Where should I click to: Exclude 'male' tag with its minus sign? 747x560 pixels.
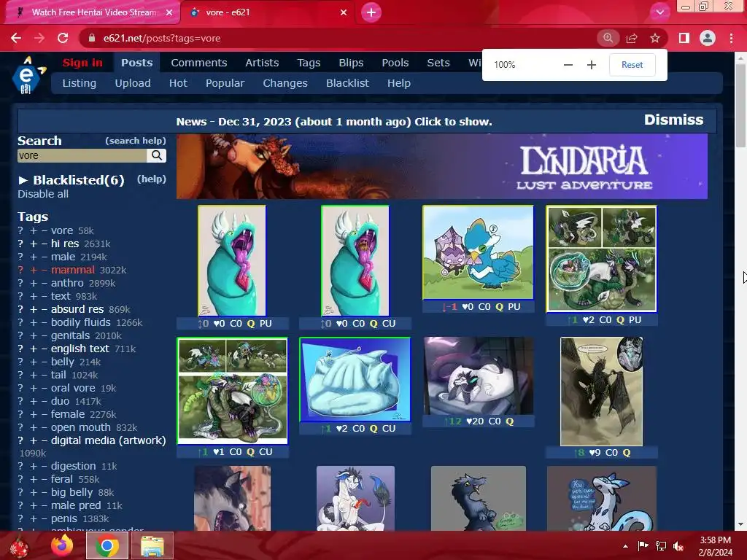click(x=44, y=257)
